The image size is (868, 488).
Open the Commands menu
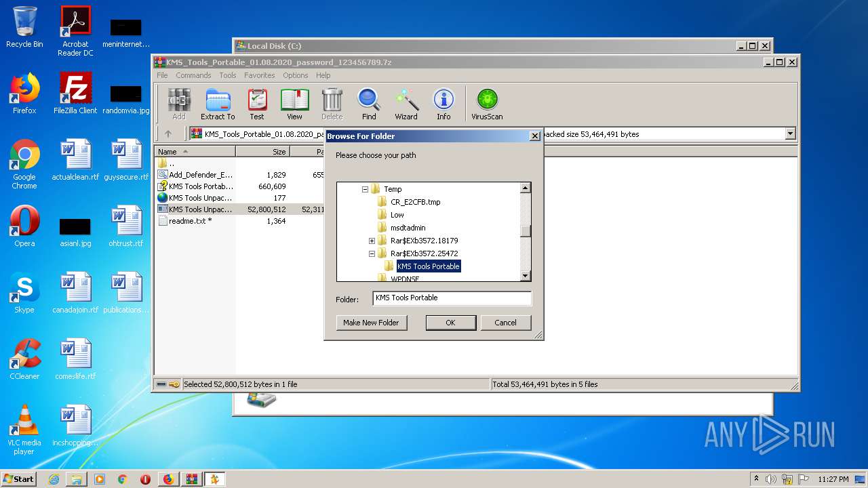point(193,75)
